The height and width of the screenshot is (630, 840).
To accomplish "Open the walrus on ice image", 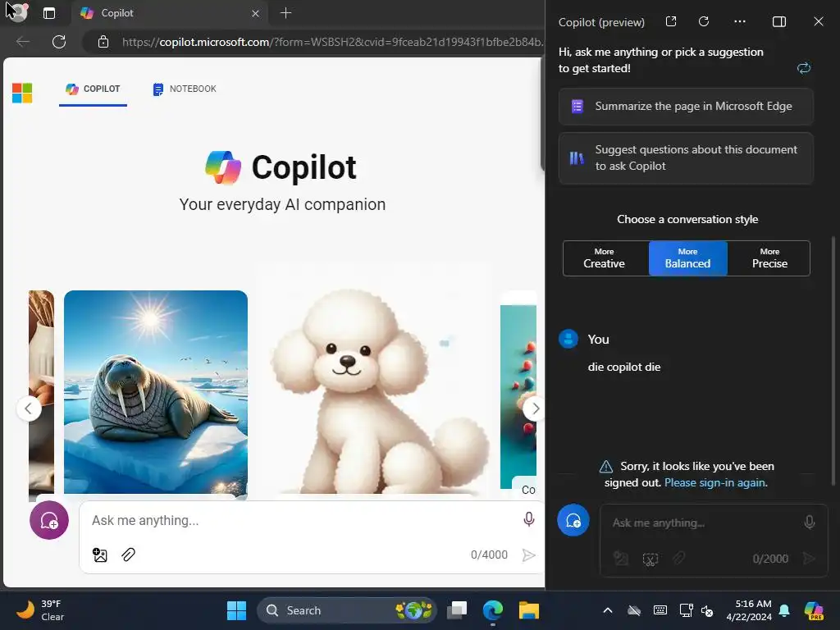I will (156, 392).
